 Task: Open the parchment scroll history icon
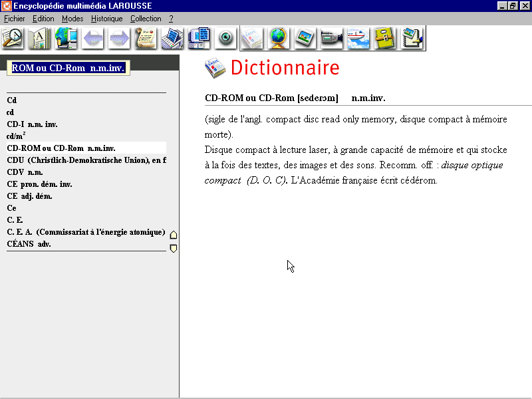[146, 38]
